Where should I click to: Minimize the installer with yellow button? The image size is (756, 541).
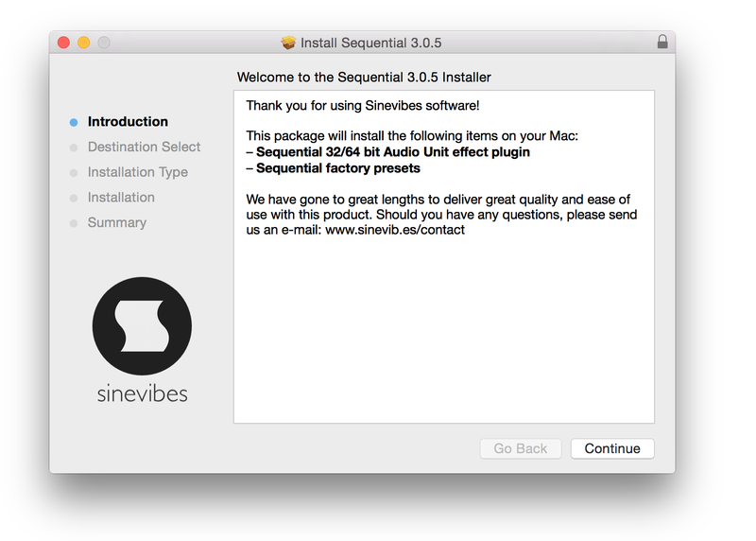84,43
